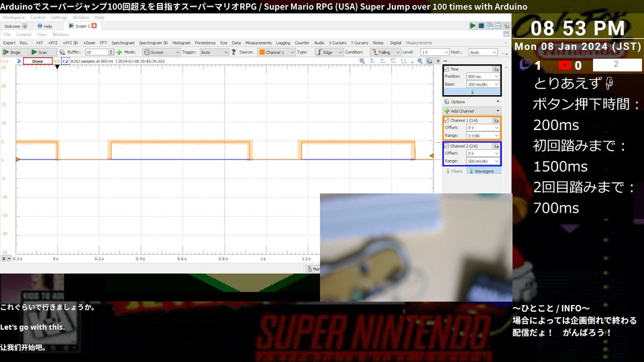
Task: Click the Done status box
Action: (x=38, y=61)
